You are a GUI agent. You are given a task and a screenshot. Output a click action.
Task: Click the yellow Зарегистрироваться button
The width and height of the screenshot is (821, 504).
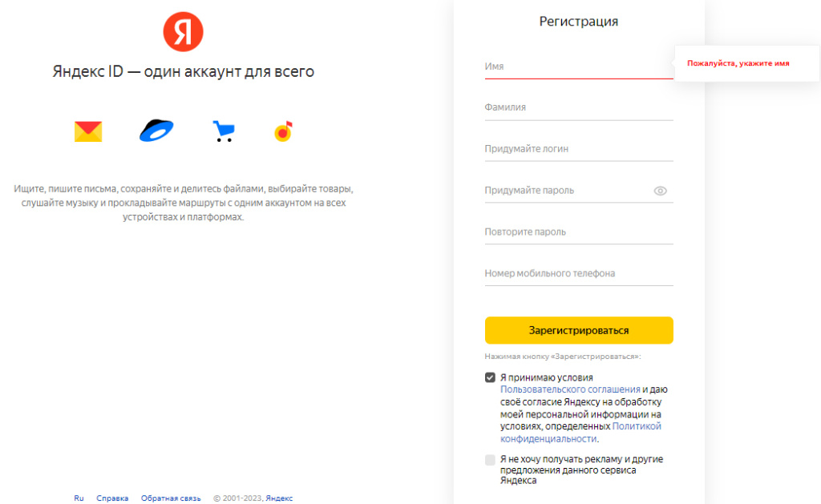pyautogui.click(x=579, y=330)
